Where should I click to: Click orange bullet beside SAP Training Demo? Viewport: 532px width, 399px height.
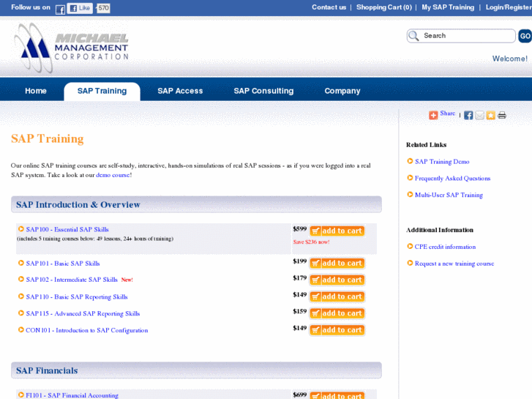click(x=410, y=161)
